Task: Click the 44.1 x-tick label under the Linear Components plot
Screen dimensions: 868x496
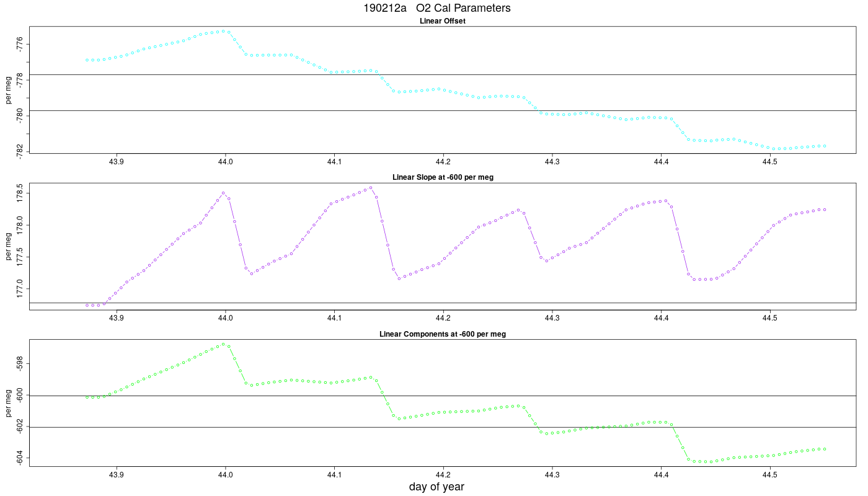Action: pos(334,475)
